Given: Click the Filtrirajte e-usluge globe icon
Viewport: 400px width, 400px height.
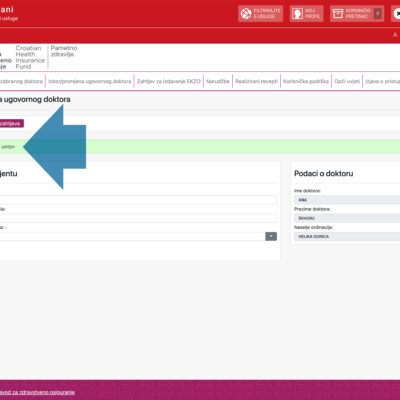Looking at the screenshot, I should (246, 14).
